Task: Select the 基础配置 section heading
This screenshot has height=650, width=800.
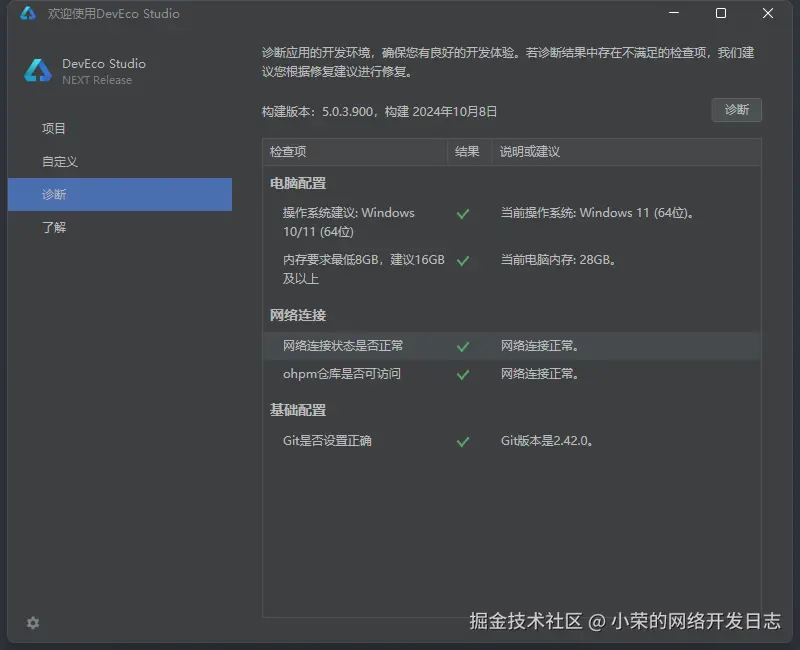Action: pyautogui.click(x=298, y=410)
